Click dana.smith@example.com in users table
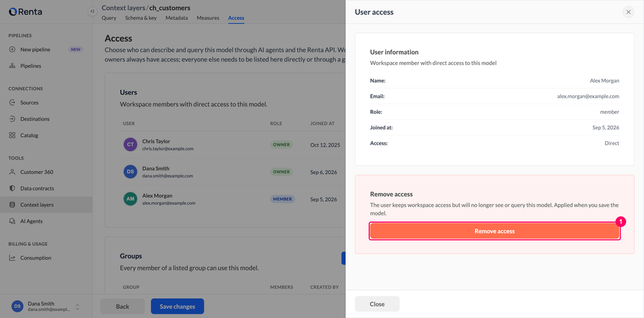The height and width of the screenshot is (318, 644). pos(168,176)
